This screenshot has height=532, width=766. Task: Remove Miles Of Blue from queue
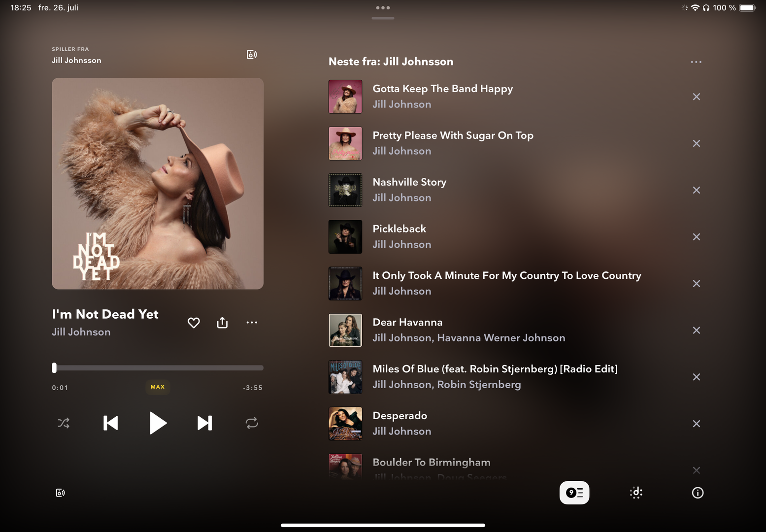coord(697,377)
